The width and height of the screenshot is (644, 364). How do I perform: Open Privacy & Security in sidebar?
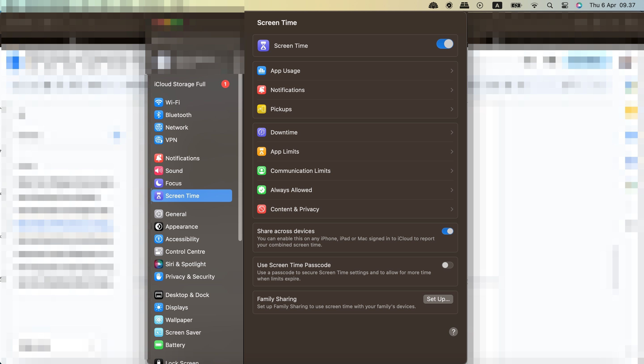(x=192, y=276)
